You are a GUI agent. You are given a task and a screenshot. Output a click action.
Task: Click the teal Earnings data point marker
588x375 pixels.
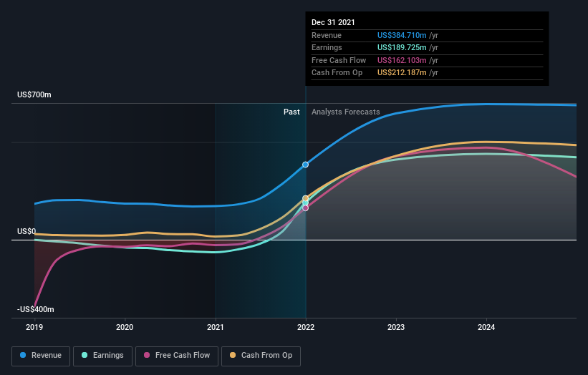306,203
